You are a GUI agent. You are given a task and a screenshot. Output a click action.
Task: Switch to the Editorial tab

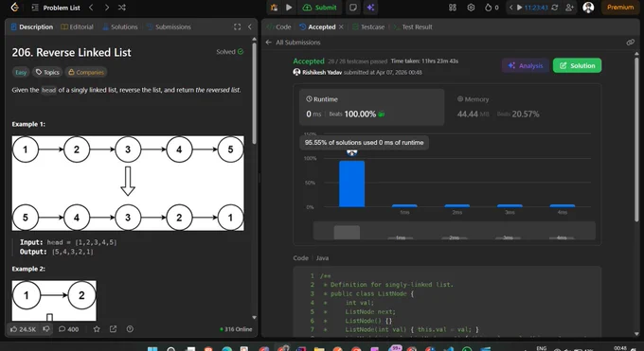click(78, 26)
